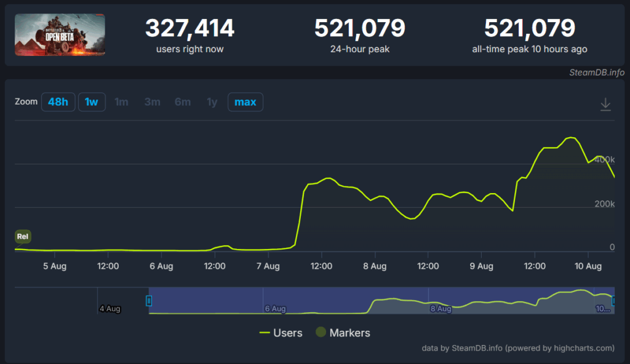630x364 pixels.
Task: Click the Rel release marker on the chart
Action: click(23, 236)
